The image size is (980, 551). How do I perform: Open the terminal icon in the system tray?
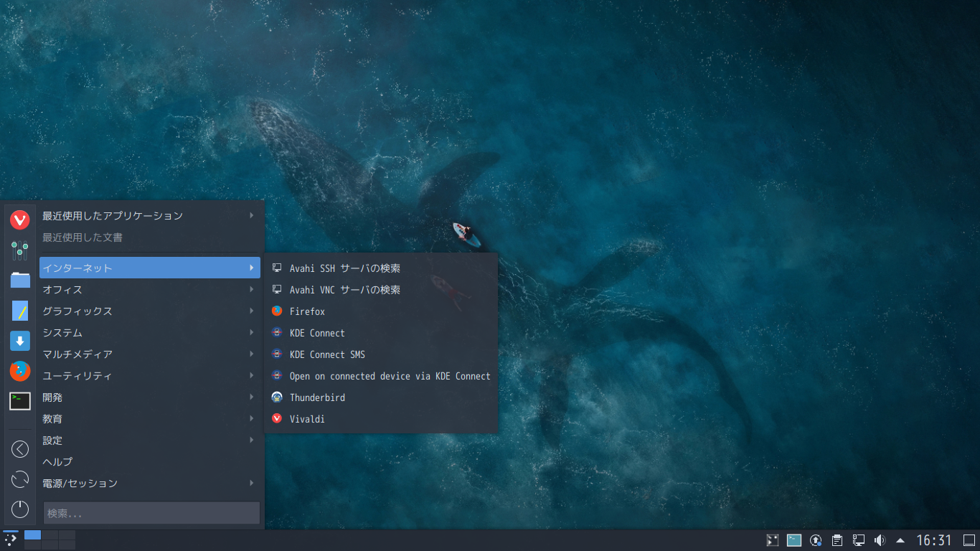794,540
